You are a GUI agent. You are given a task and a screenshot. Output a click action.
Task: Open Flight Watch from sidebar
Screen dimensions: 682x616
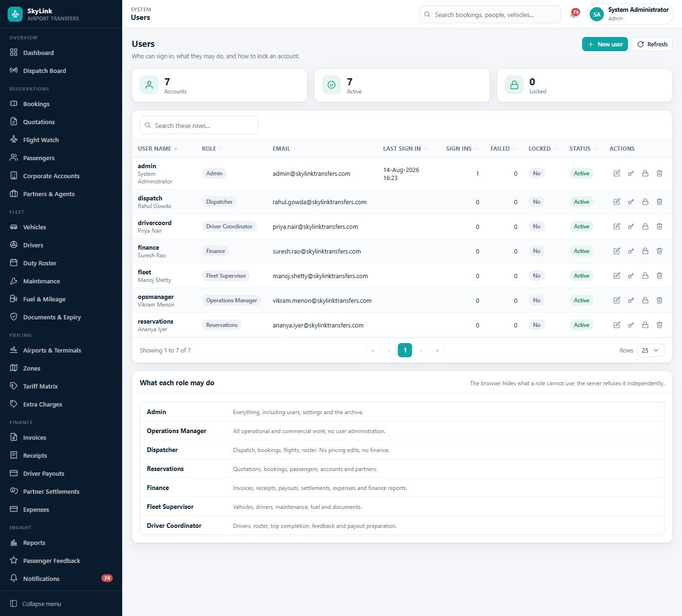(61, 140)
